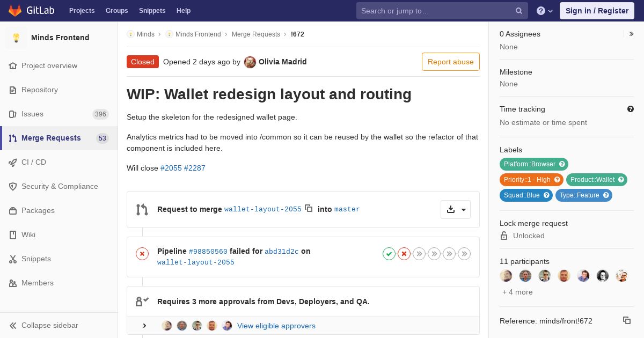
Task: Click the Time tracking help icon
Action: pos(631,109)
